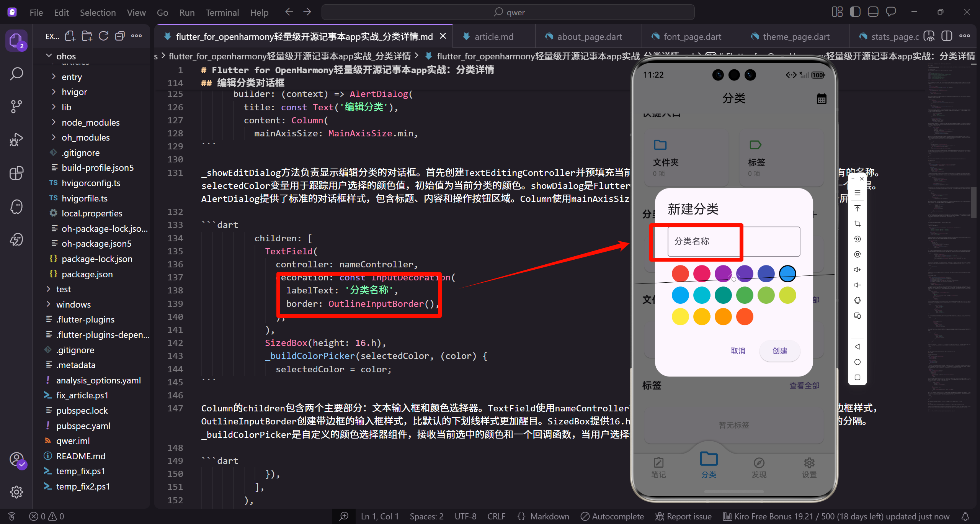Image resolution: width=980 pixels, height=524 pixels.
Task: Click the qwer command center search box
Action: point(508,12)
